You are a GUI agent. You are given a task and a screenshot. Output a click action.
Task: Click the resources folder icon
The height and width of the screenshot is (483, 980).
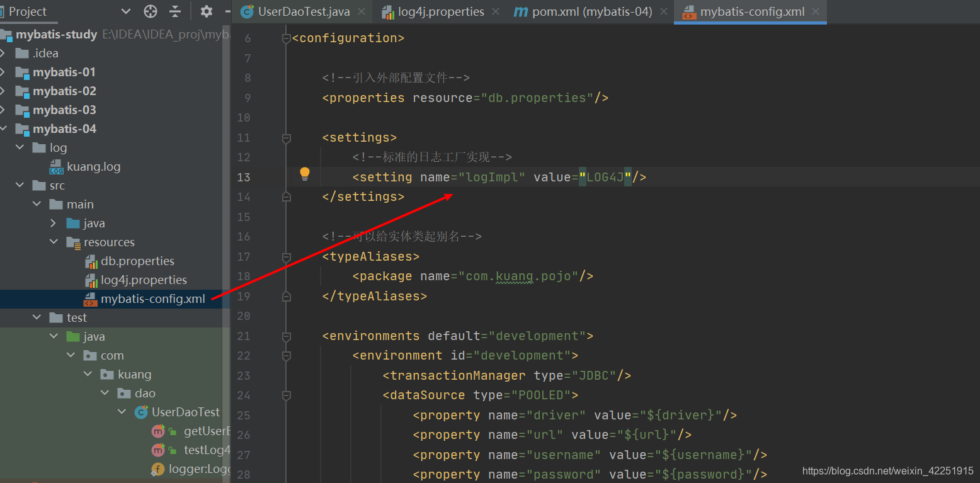[74, 242]
